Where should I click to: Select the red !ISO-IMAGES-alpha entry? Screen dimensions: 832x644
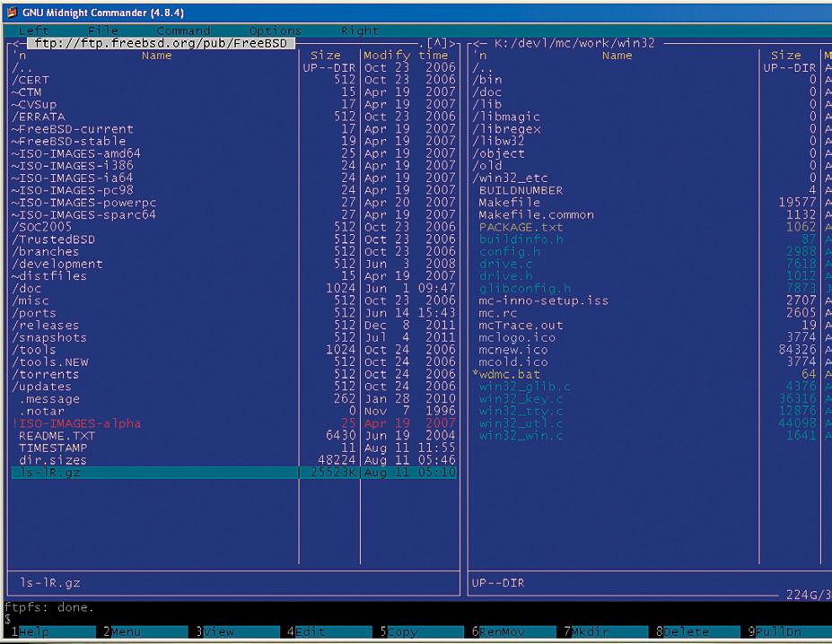(x=76, y=423)
